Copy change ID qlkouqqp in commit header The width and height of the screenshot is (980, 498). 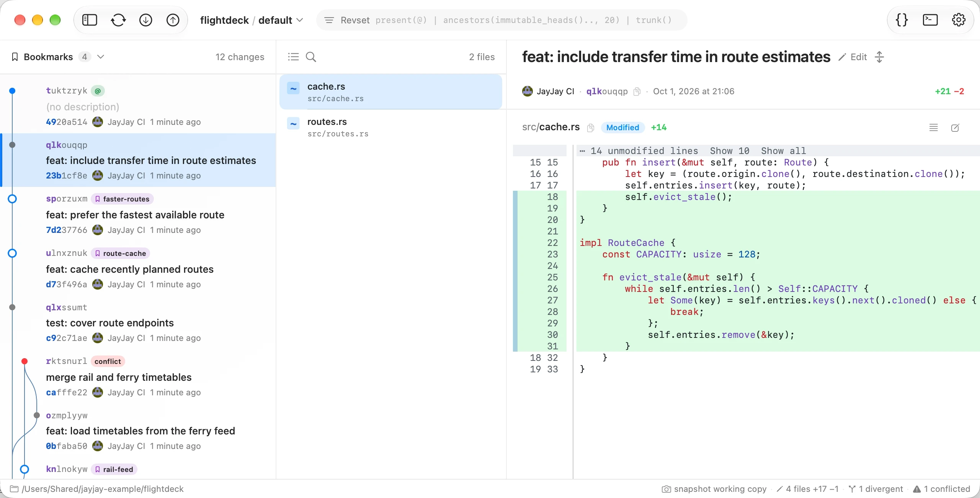[x=637, y=92]
